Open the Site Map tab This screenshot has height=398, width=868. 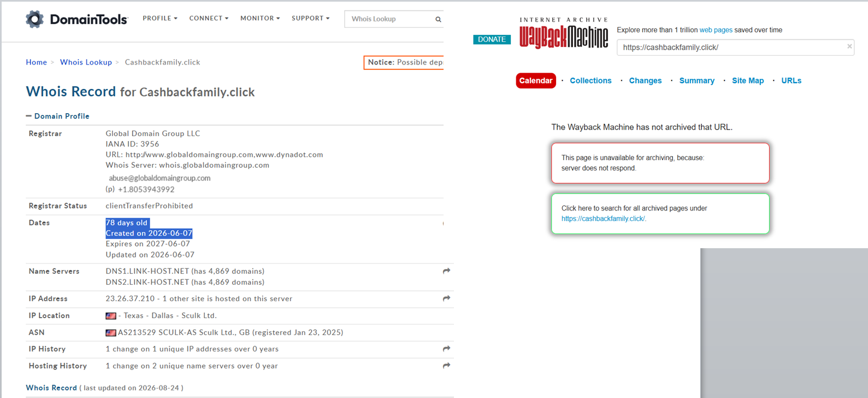[x=748, y=80]
